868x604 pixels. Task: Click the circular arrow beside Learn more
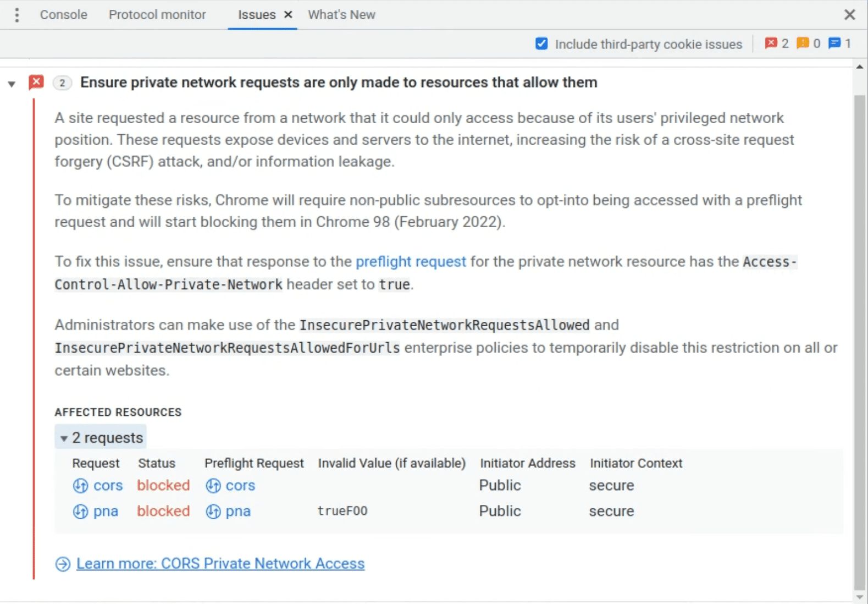pos(63,564)
